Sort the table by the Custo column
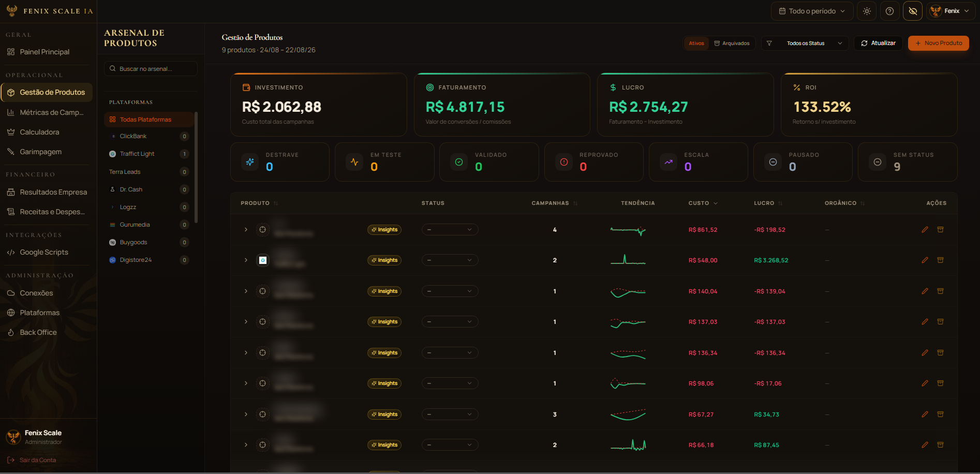Image resolution: width=980 pixels, height=474 pixels. point(703,203)
